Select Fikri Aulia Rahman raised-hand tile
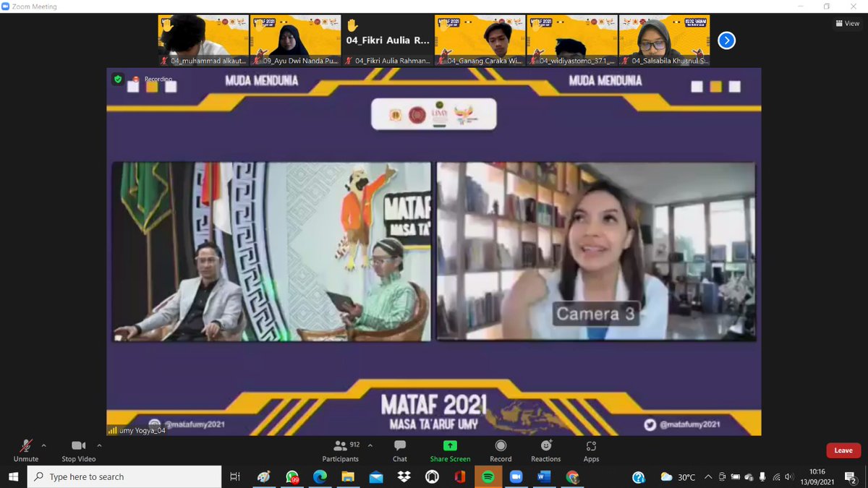The height and width of the screenshot is (488, 868). pos(387,40)
